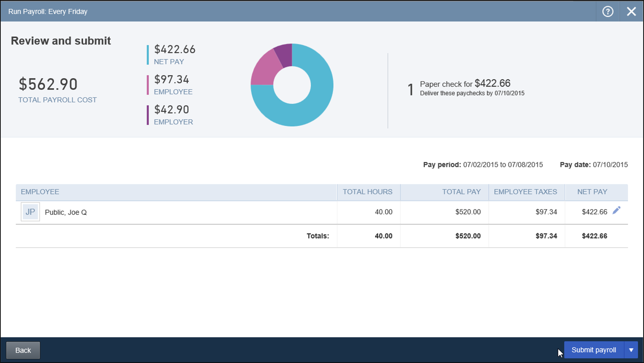Select the paper check count indicator
This screenshot has width=644, height=363.
(x=410, y=89)
